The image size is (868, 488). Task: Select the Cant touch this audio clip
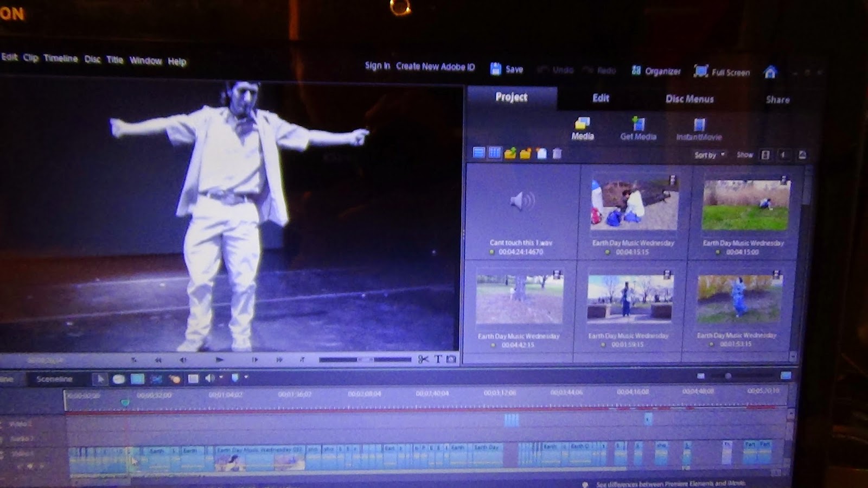click(522, 213)
